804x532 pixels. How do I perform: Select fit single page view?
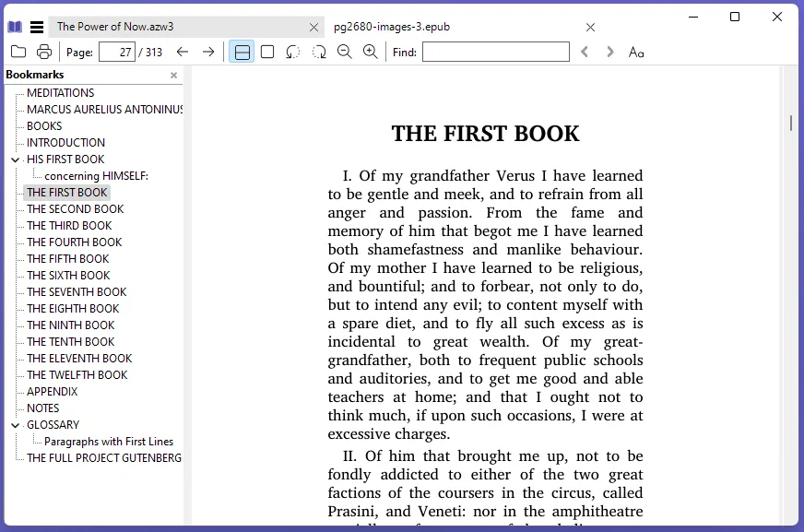[267, 52]
